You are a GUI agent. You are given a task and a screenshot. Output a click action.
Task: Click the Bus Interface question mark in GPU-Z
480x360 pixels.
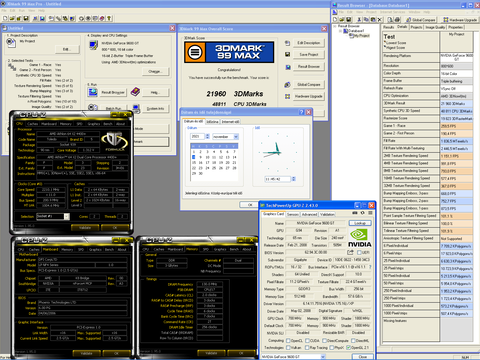370,267
